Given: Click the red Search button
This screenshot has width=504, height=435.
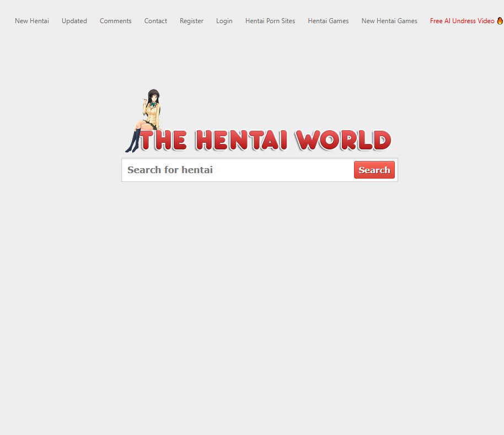Looking at the screenshot, I should pos(374,170).
